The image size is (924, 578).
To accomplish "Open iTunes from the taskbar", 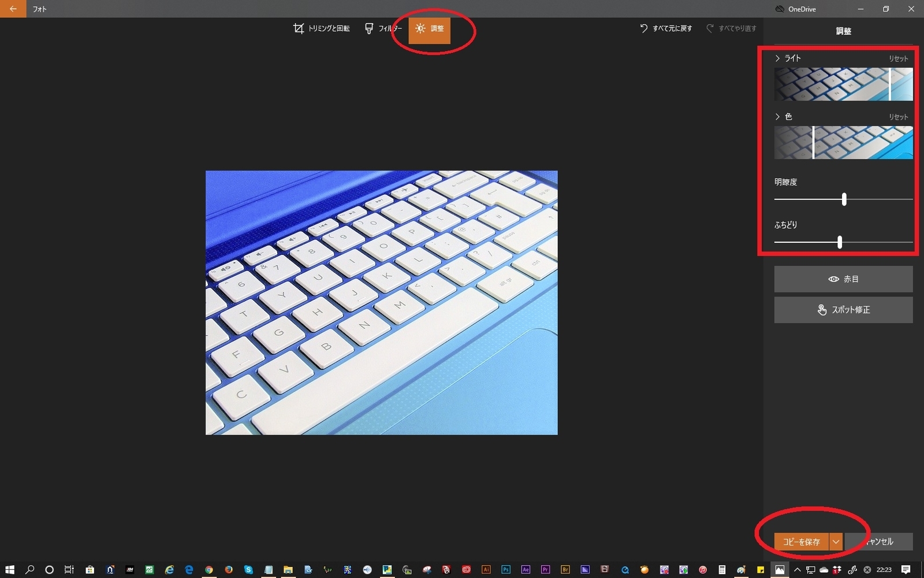I will click(x=702, y=570).
